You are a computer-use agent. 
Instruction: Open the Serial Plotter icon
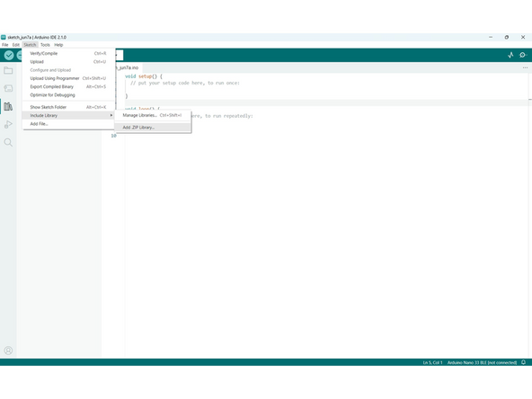(x=510, y=55)
